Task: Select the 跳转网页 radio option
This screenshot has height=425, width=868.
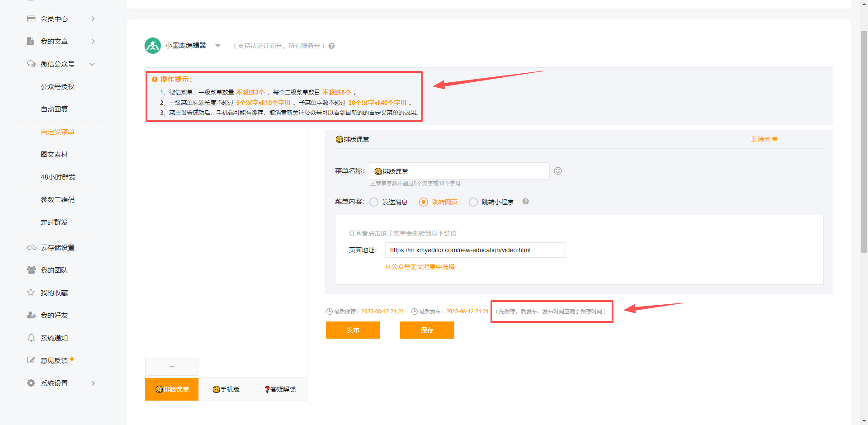Action: tap(424, 202)
